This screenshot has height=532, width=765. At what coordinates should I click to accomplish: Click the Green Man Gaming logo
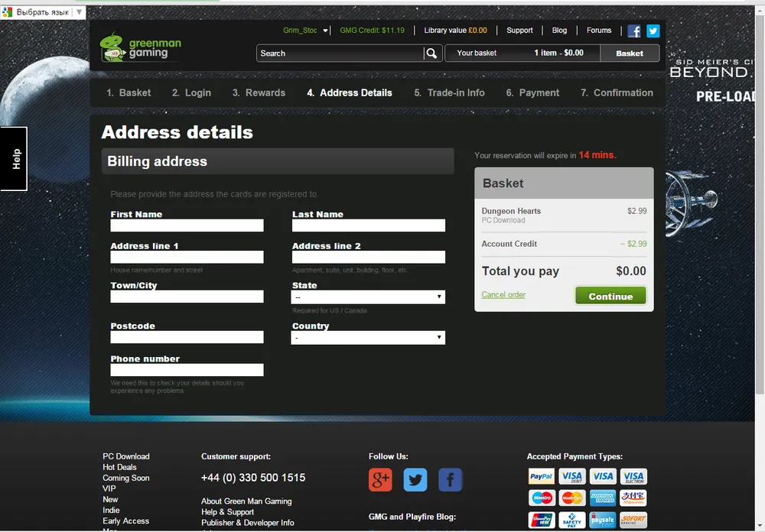click(x=141, y=46)
